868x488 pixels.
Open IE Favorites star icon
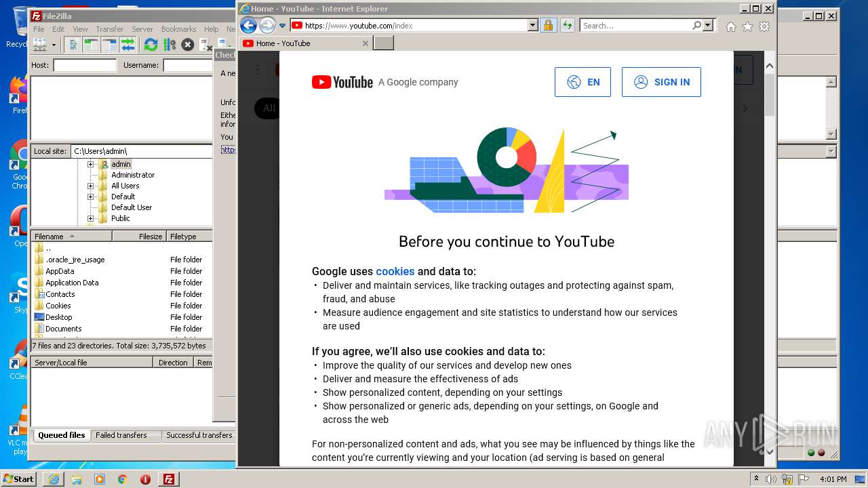(747, 26)
